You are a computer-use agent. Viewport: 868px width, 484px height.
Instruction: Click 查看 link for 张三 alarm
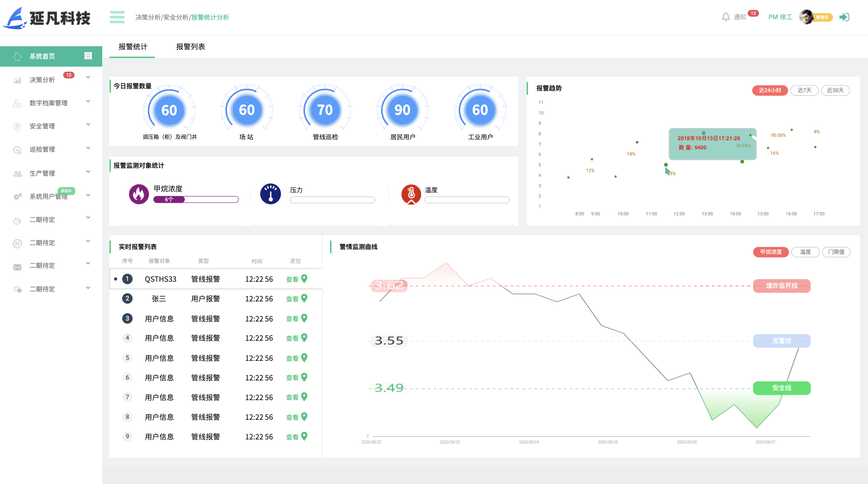[x=292, y=299]
